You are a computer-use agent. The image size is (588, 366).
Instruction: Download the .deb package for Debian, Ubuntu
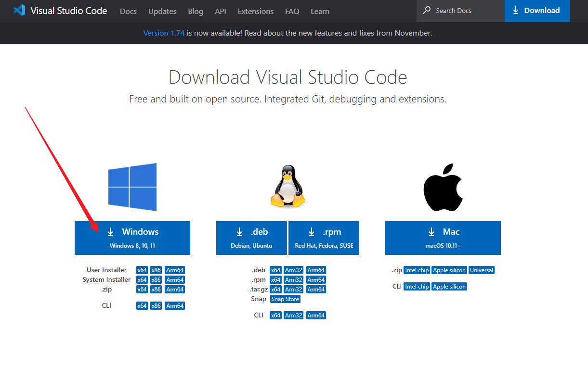(x=251, y=238)
